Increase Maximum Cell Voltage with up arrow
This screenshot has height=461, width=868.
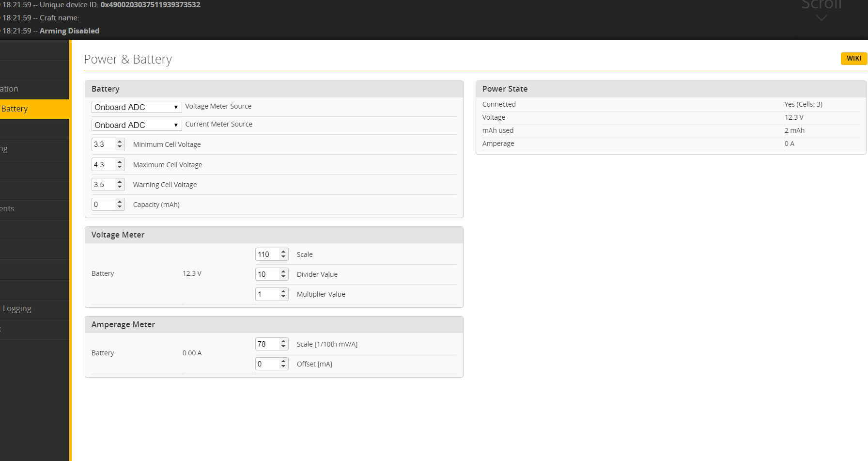click(x=120, y=162)
